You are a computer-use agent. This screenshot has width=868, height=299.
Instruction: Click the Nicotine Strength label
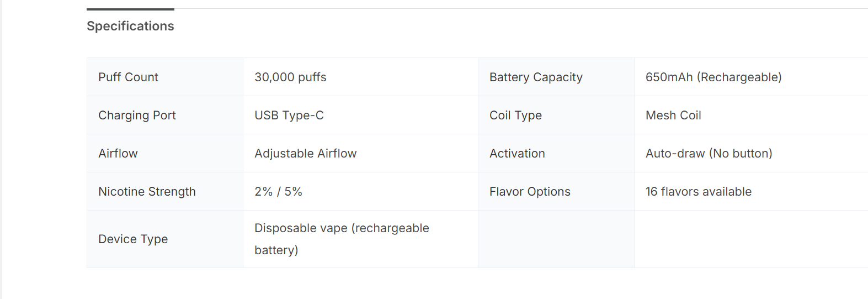coord(147,192)
